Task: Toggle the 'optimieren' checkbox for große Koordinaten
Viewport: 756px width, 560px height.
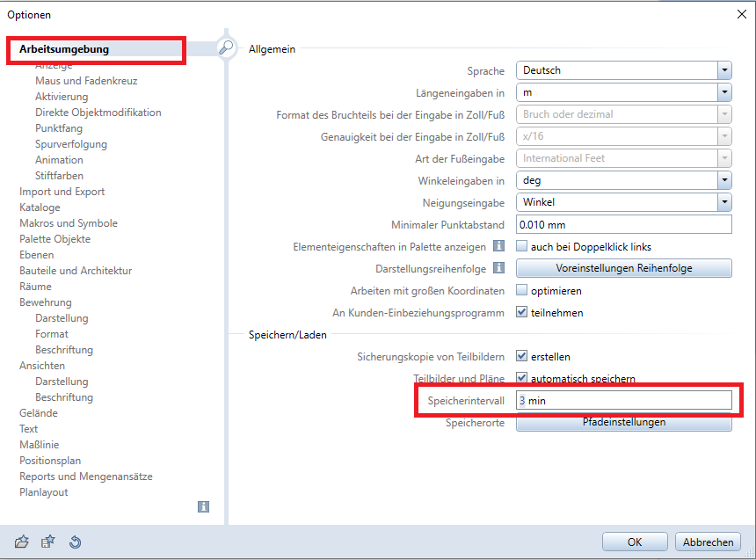Action: [x=521, y=291]
